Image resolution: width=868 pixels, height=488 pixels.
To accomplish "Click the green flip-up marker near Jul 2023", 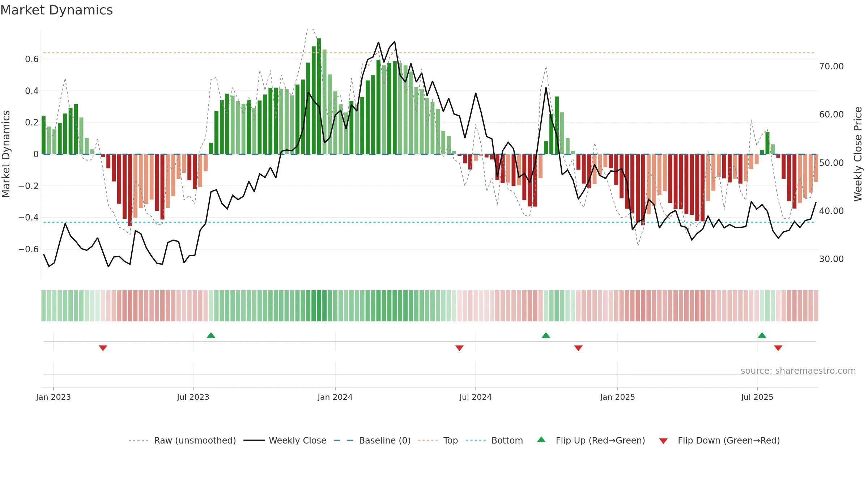I will [x=211, y=335].
